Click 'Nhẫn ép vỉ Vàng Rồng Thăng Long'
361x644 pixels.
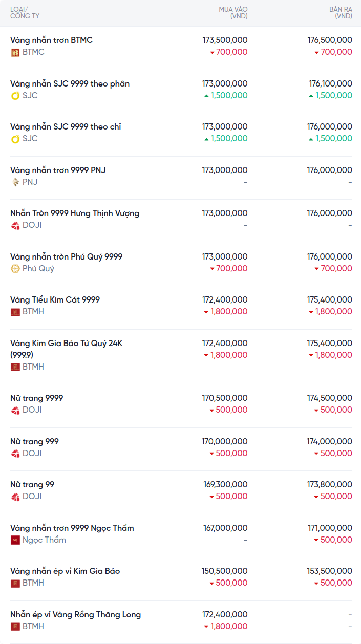coord(75,614)
